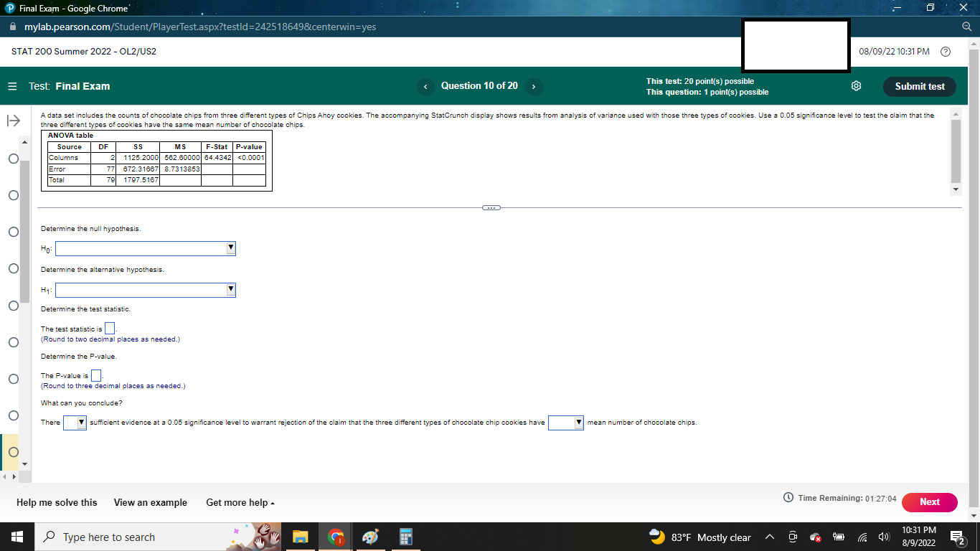Viewport: 980px width, 551px height.
Task: Open the test settings gear icon
Action: point(855,85)
